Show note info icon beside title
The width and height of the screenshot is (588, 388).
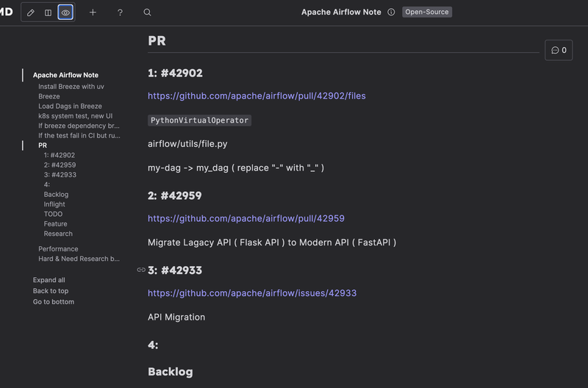point(391,12)
